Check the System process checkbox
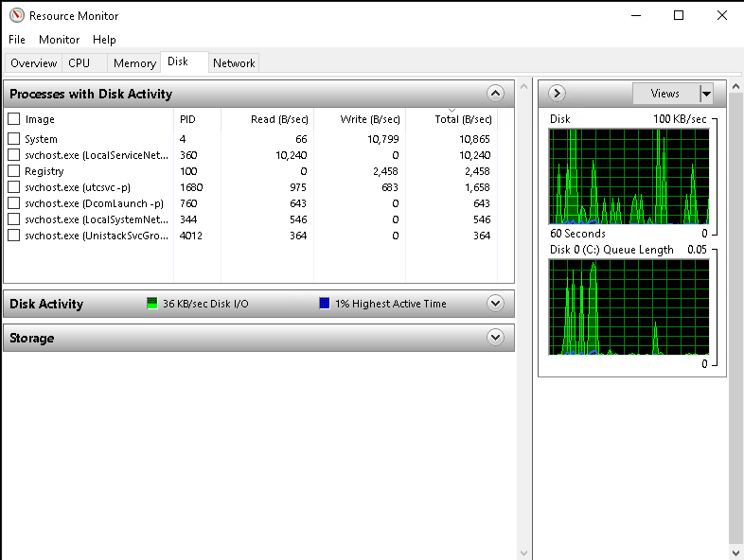744x560 pixels. pos(14,139)
